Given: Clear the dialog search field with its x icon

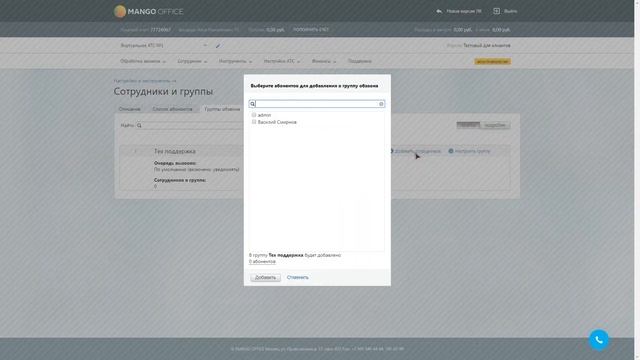Looking at the screenshot, I should [x=381, y=104].
